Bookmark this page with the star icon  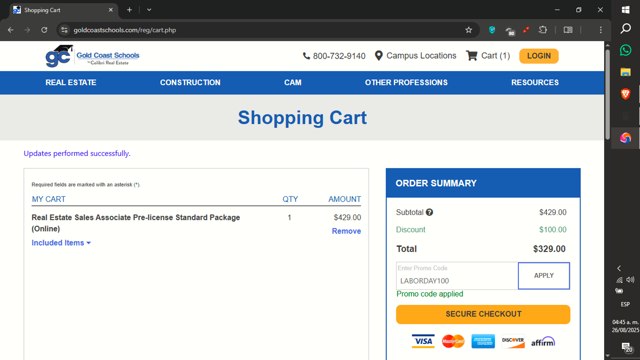point(469,30)
